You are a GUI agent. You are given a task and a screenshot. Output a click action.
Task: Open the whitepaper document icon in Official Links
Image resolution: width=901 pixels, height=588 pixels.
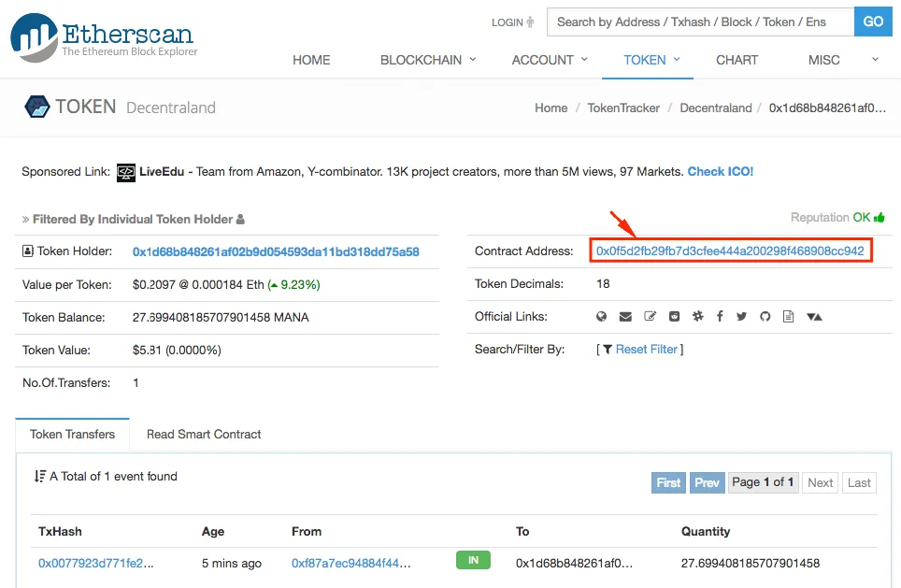789,316
